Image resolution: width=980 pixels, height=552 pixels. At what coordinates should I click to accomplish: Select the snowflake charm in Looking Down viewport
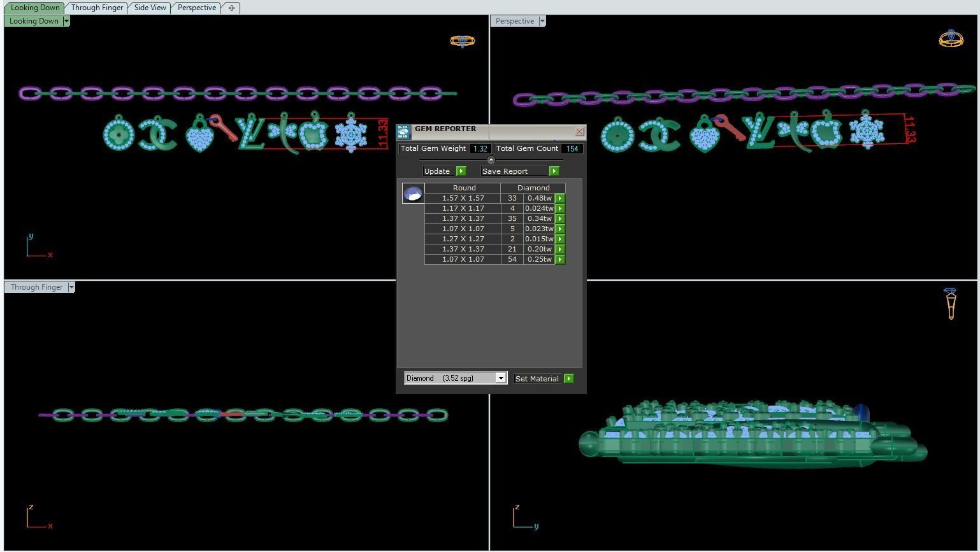coord(351,132)
